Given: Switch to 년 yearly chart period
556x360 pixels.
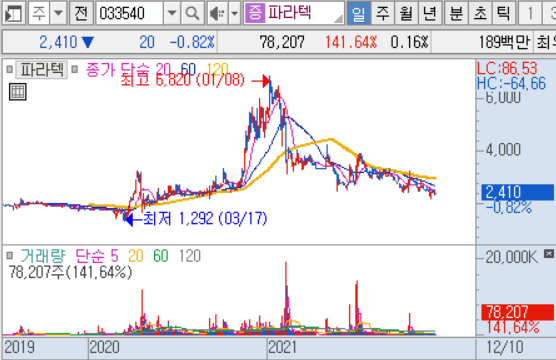Looking at the screenshot, I should point(430,13).
